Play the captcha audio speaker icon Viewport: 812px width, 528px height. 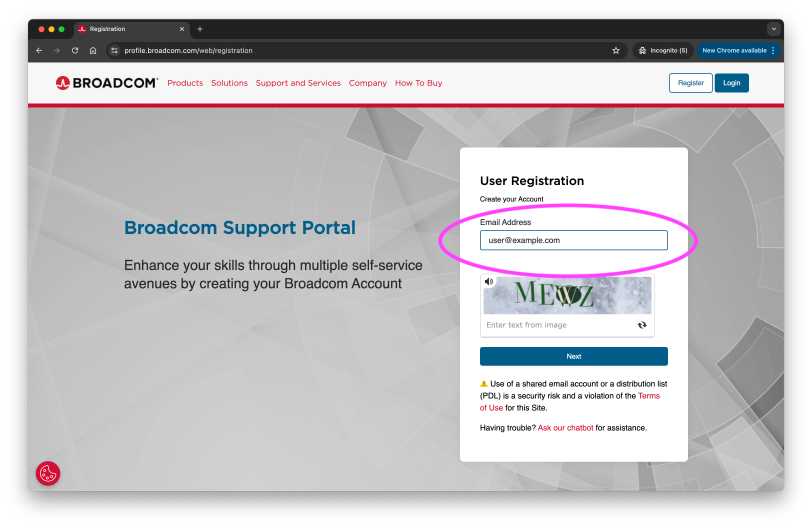tap(489, 281)
